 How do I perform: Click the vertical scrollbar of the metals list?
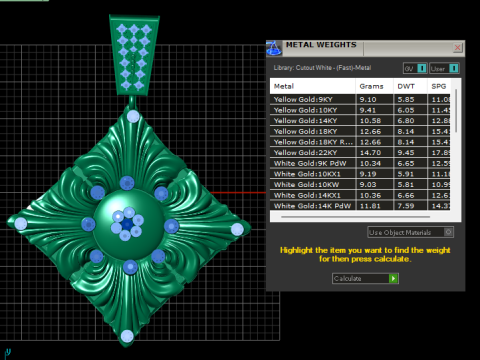tap(456, 111)
